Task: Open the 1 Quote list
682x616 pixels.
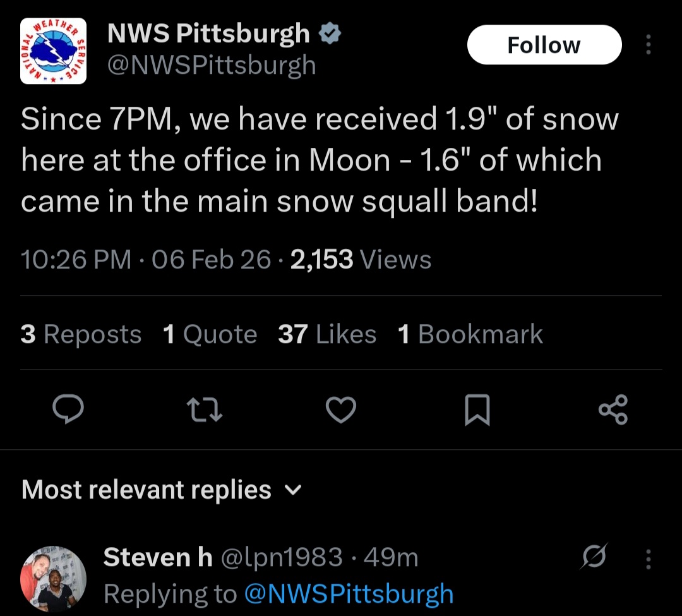Action: click(210, 334)
